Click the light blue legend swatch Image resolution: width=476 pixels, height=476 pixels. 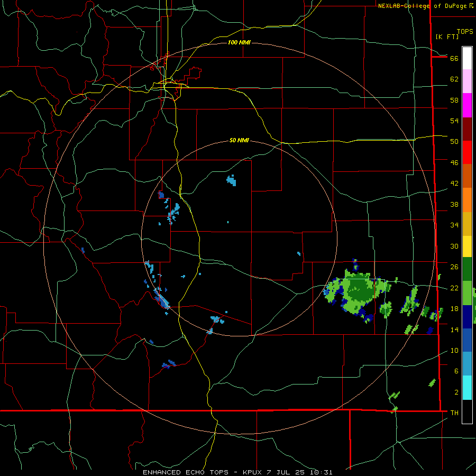(x=467, y=364)
